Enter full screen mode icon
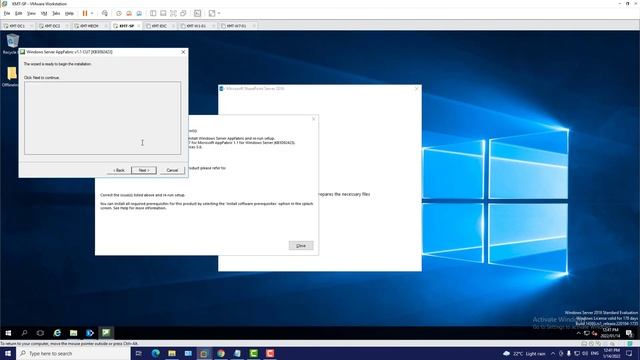Image resolution: width=640 pixels, height=360 pixels. pyautogui.click(x=173, y=13)
